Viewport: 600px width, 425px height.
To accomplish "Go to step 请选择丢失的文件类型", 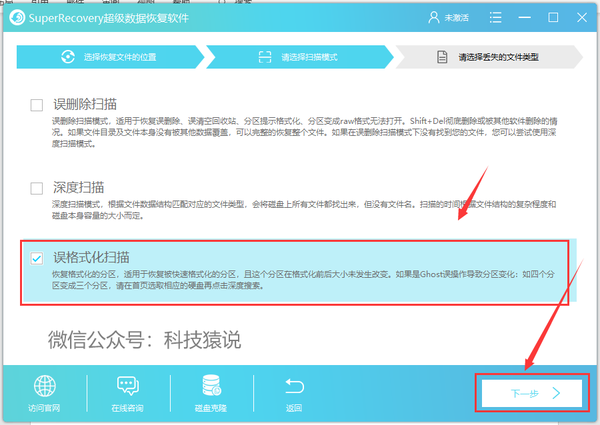I will 489,57.
